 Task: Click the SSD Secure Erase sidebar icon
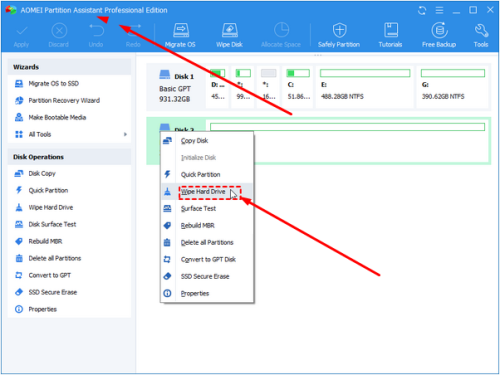(x=19, y=292)
